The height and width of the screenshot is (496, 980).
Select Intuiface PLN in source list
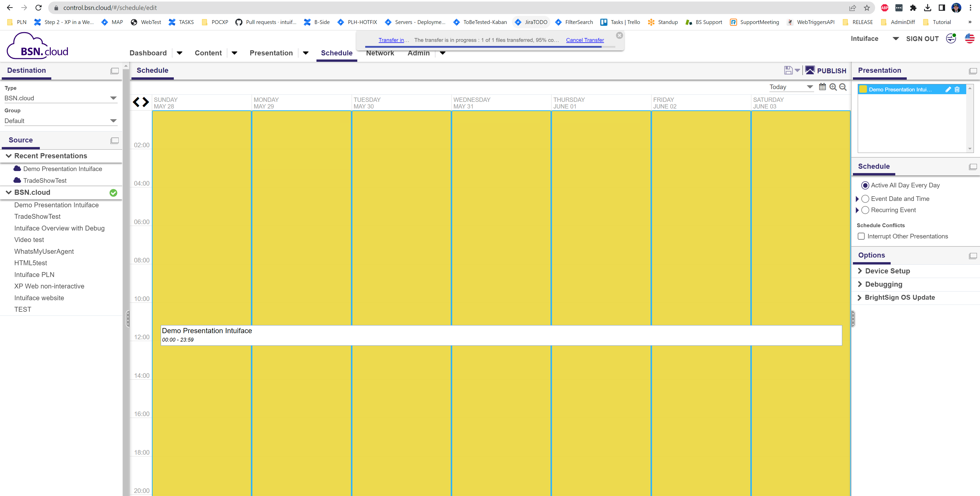[x=34, y=274]
